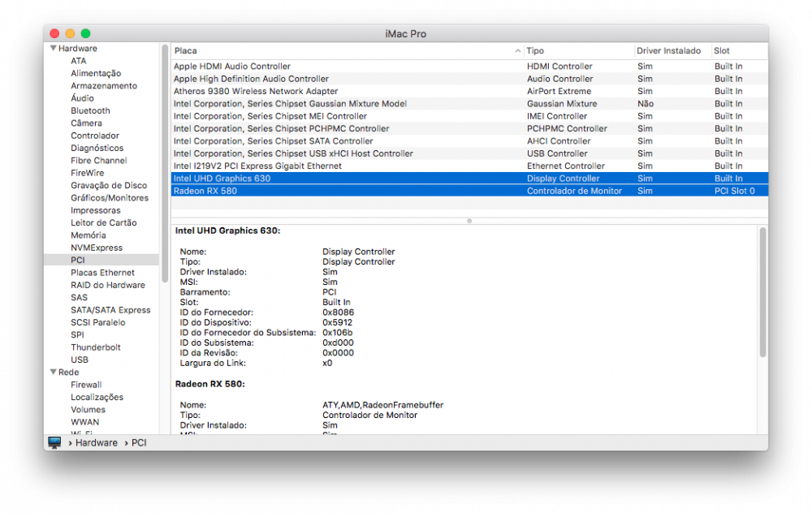This screenshot has height=513, width=812.
Task: Select Apple High Definition Audio Controller row
Action: click(469, 79)
